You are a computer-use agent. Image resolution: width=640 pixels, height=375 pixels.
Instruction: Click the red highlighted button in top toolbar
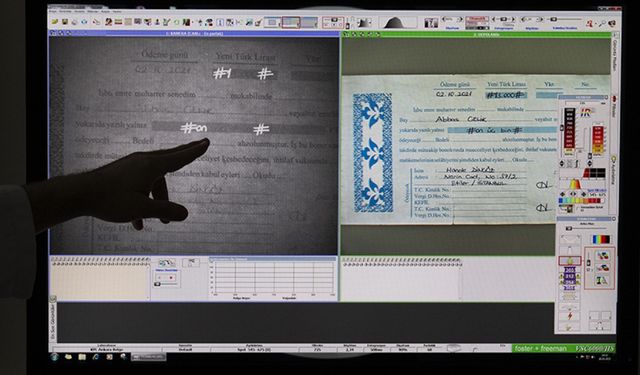[x=477, y=19]
